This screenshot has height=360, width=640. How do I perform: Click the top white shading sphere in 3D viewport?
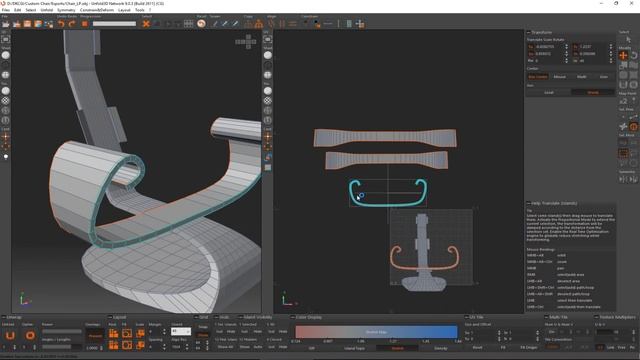(6, 55)
